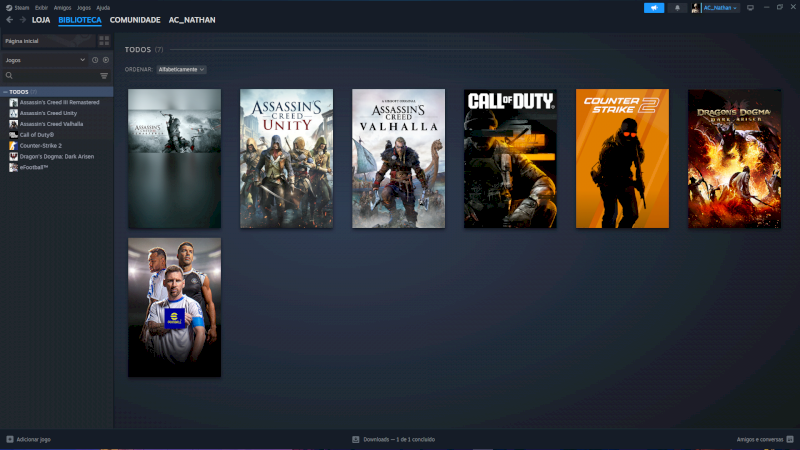Open the advanced filter options icon
Image resolution: width=800 pixels, height=450 pixels.
[x=104, y=76]
